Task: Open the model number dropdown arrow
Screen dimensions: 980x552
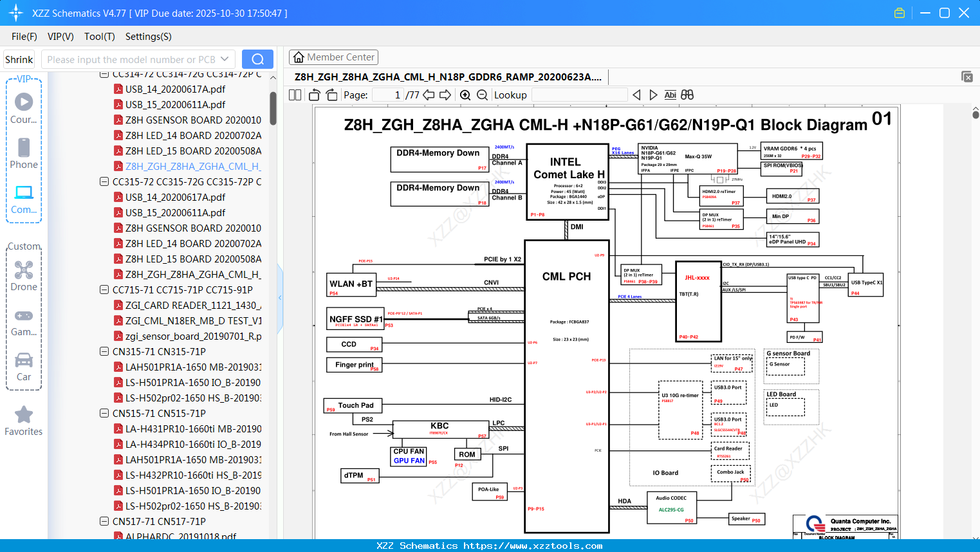Action: click(x=225, y=59)
